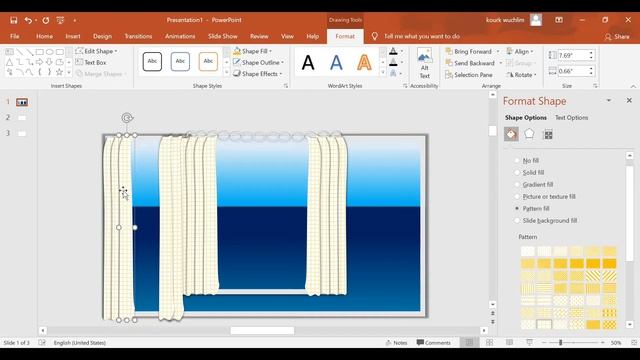This screenshot has width=640, height=360.
Task: Click the shape height field 7.69"
Action: point(573,55)
